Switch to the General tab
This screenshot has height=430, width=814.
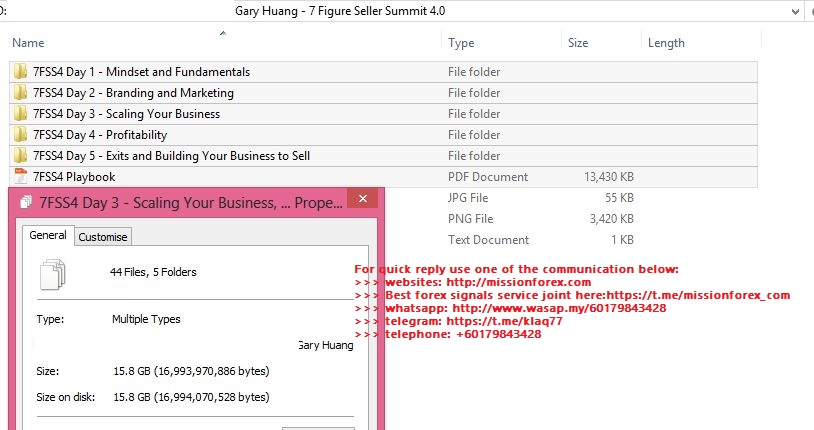(x=48, y=235)
